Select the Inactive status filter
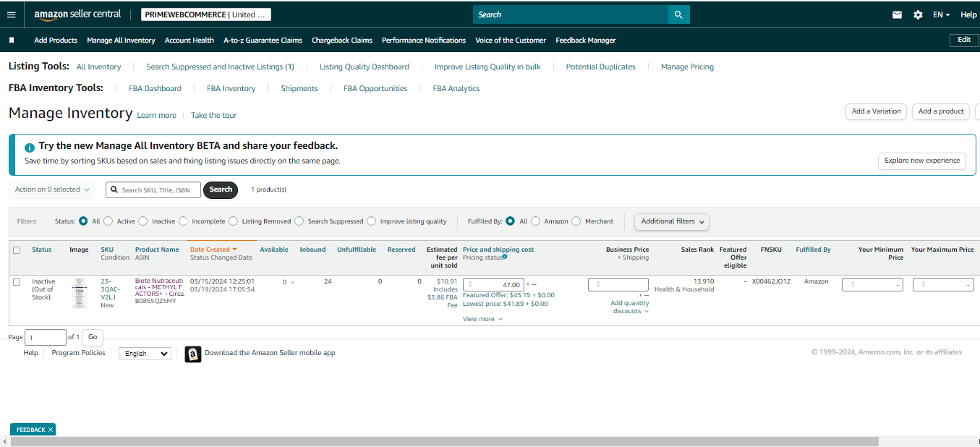Image resolution: width=980 pixels, height=447 pixels. 143,221
